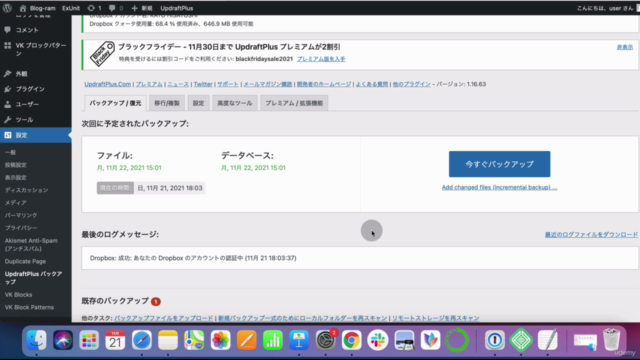Switch to プレミアム / 拡張機能 tab
The width and height of the screenshot is (640, 360).
point(294,103)
